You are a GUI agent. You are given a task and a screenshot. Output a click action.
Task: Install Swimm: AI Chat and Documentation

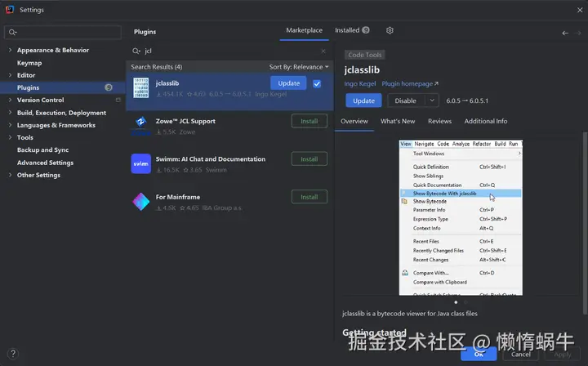309,159
